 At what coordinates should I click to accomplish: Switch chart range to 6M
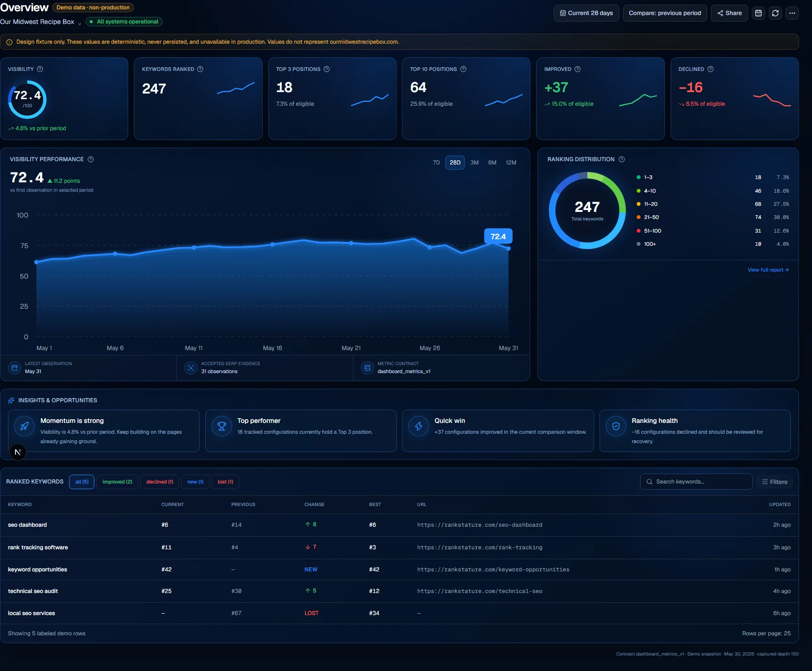click(x=492, y=163)
